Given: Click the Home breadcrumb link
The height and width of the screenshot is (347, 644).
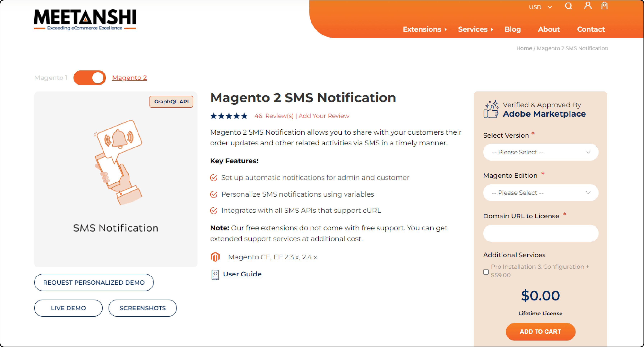Looking at the screenshot, I should click(524, 48).
